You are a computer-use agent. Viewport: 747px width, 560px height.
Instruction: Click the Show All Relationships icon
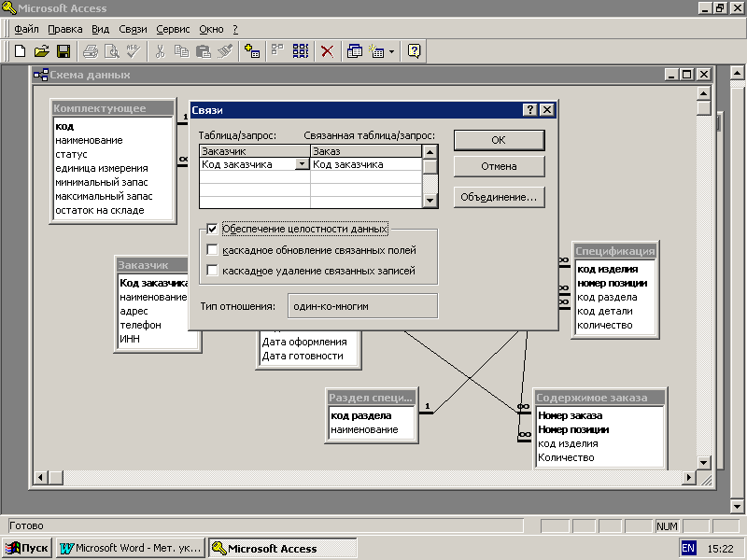point(300,51)
